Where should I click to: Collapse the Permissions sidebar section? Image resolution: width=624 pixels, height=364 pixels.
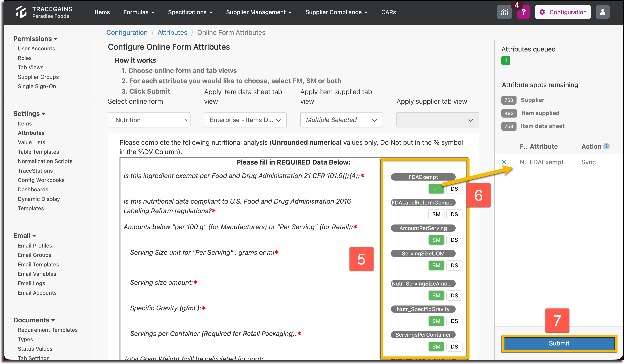pyautogui.click(x=35, y=39)
